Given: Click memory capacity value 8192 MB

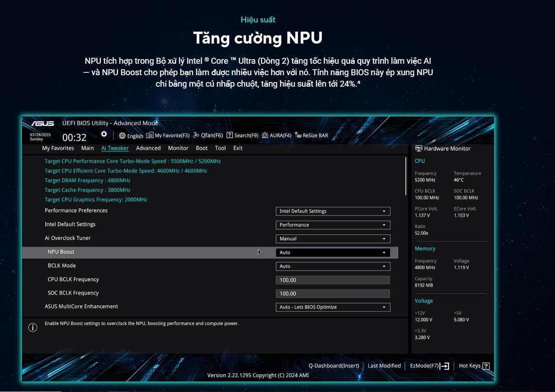Looking at the screenshot, I should 424,285.
